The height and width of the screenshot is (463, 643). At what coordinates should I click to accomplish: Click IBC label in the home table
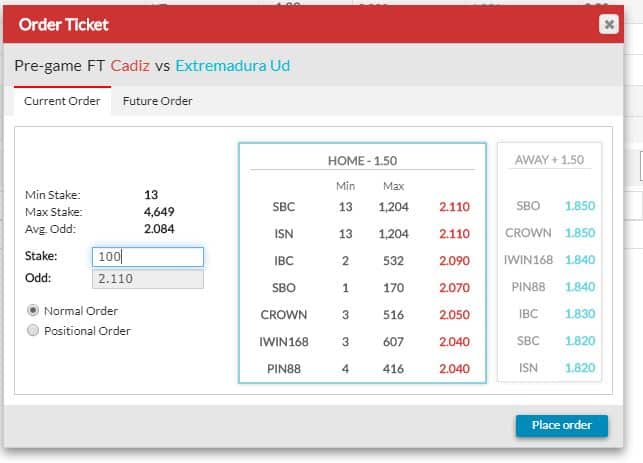(284, 261)
